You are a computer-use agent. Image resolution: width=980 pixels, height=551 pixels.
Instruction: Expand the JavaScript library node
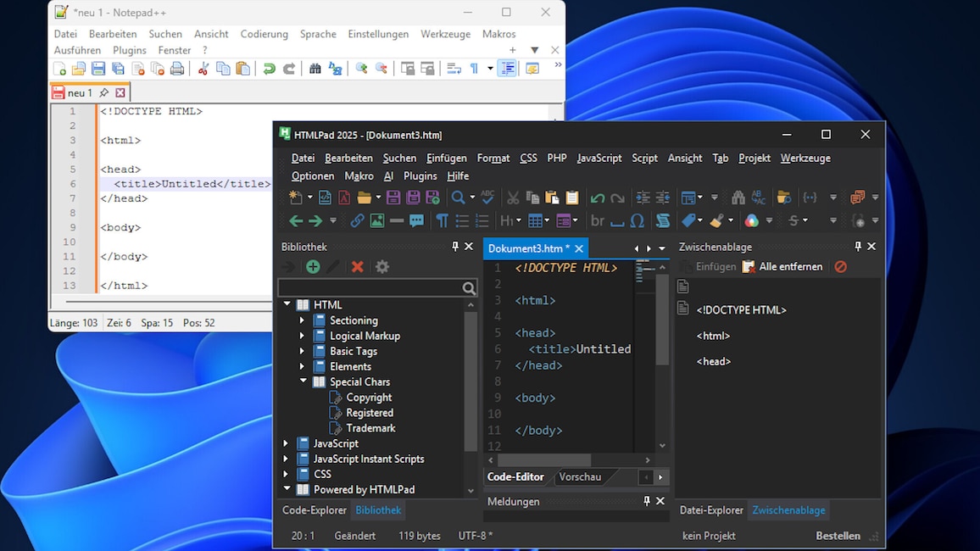(x=286, y=443)
